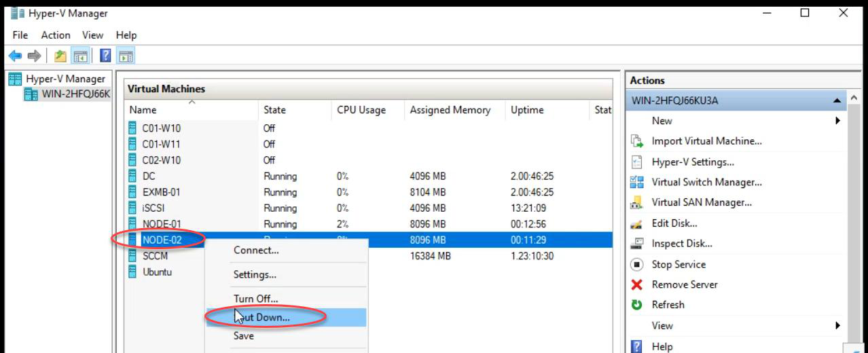Screen dimensions: 868x353
Task: Click the Virtual SAN Manager icon
Action: tap(636, 202)
